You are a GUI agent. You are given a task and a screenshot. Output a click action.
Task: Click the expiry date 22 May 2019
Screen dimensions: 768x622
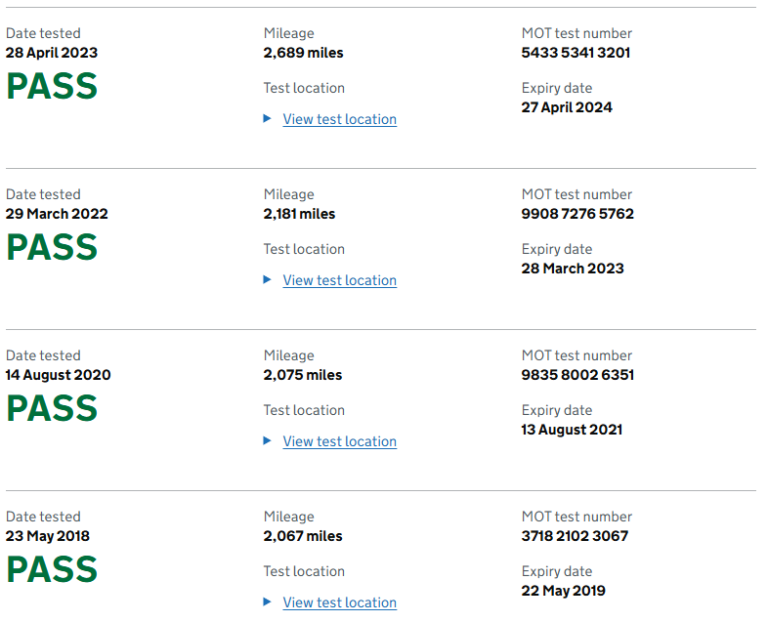[563, 590]
